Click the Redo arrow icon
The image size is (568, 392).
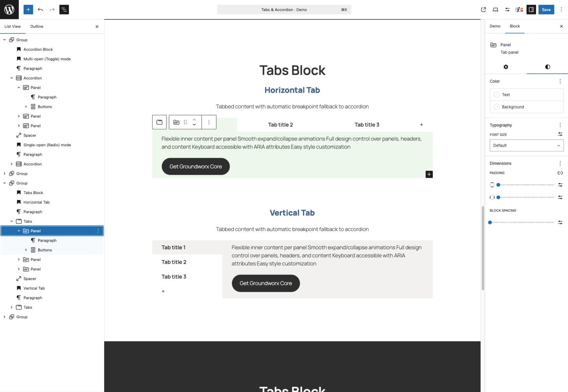pos(52,9)
